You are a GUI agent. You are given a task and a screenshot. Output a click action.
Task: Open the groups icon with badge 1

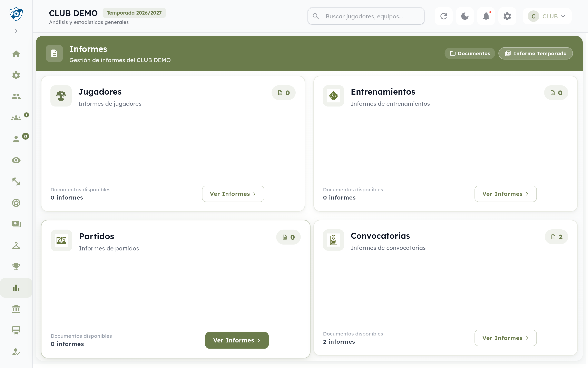[x=16, y=118]
